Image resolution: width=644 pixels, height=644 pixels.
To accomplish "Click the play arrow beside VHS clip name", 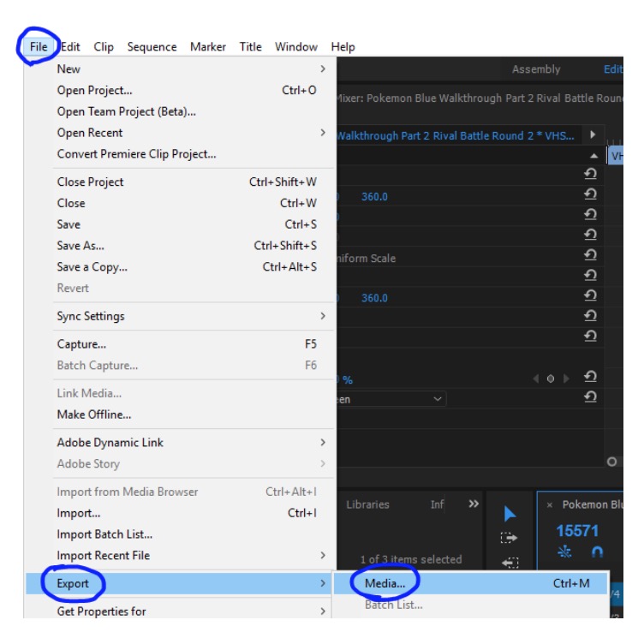I will [592, 134].
